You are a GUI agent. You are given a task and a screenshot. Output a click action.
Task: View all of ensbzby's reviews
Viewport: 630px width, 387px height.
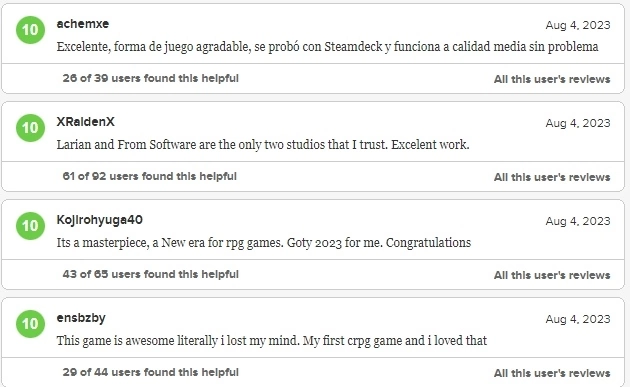tap(552, 373)
